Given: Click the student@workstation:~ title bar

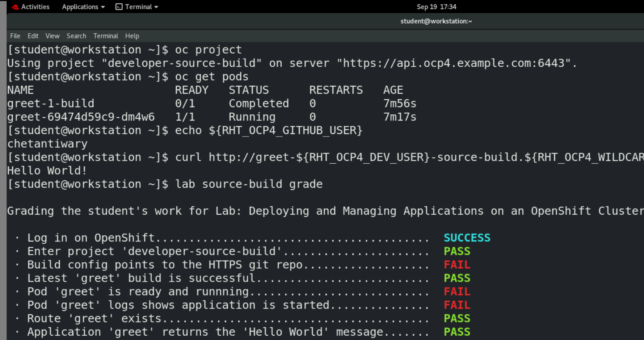Looking at the screenshot, I should click(436, 21).
